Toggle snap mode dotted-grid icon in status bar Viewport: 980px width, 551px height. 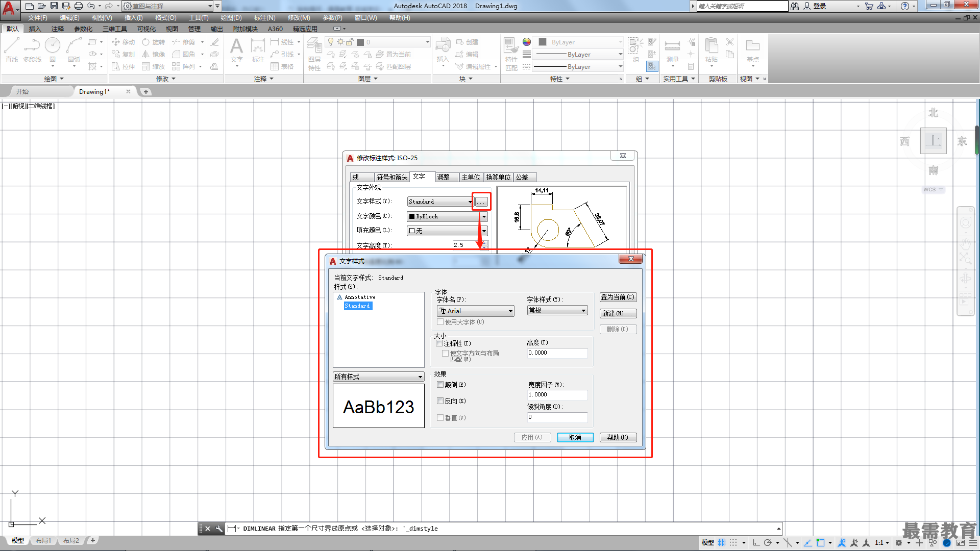click(x=733, y=543)
